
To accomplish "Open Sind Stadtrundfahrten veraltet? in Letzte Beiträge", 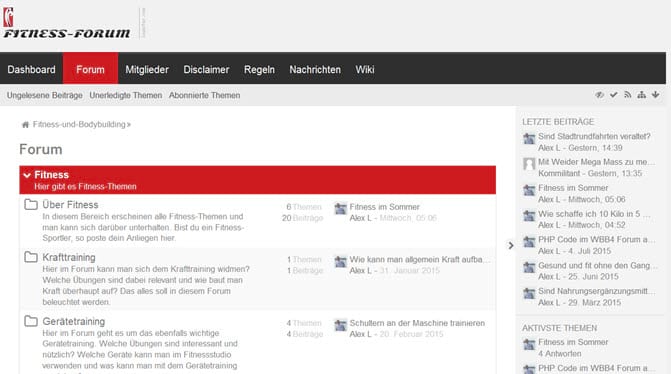I will coord(594,136).
